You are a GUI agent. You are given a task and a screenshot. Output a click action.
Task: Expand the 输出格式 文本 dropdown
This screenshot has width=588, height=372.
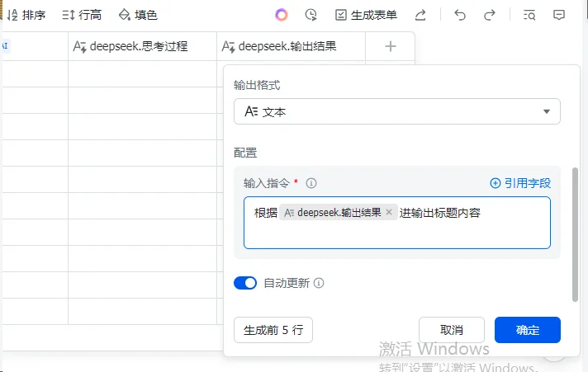coord(396,111)
